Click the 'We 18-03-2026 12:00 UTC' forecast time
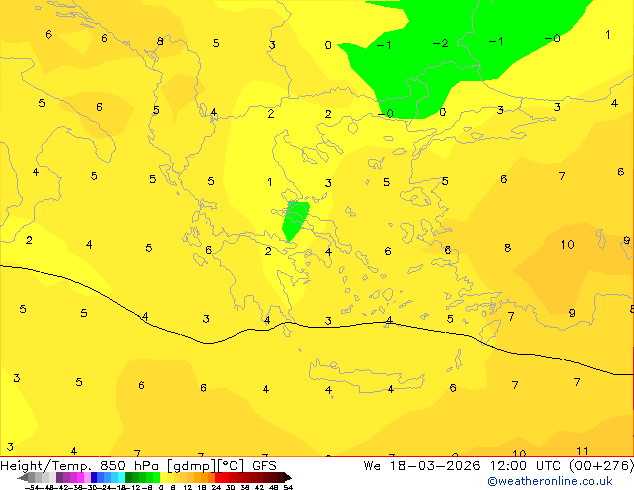The height and width of the screenshot is (490, 634). 464,466
